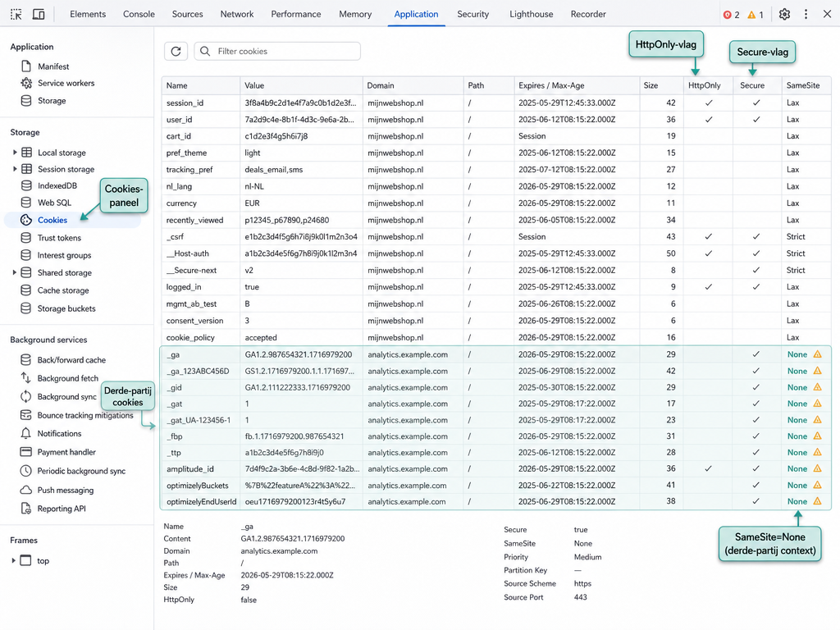Click the warning triangle on _ga row
Viewport: 840px width, 630px height.
[x=818, y=354]
